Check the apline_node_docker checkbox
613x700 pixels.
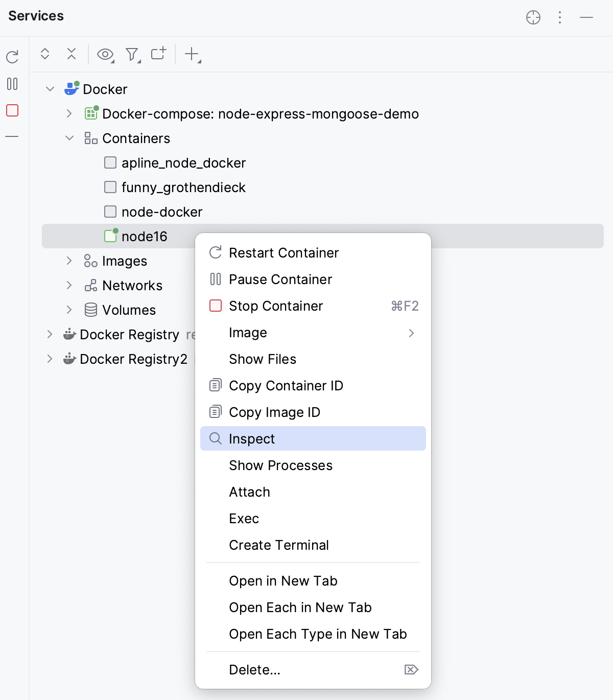click(110, 162)
